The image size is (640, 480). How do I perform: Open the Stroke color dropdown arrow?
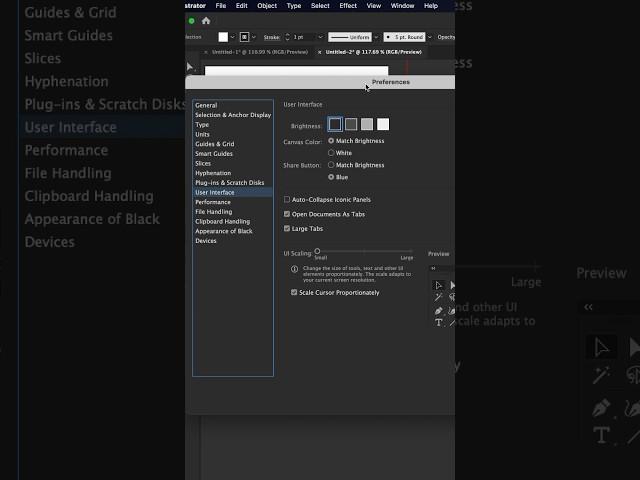[x=253, y=37]
